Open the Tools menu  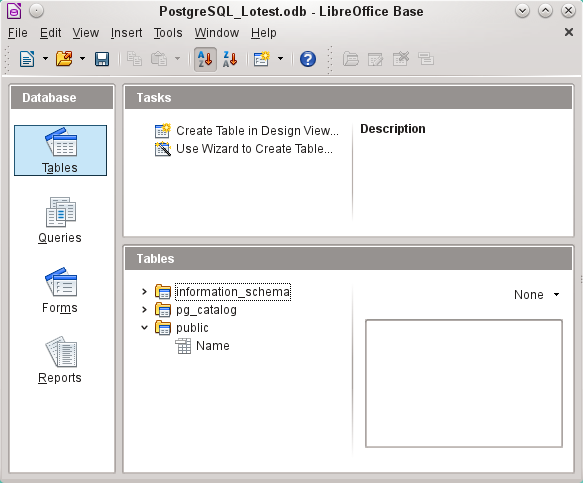coord(168,33)
